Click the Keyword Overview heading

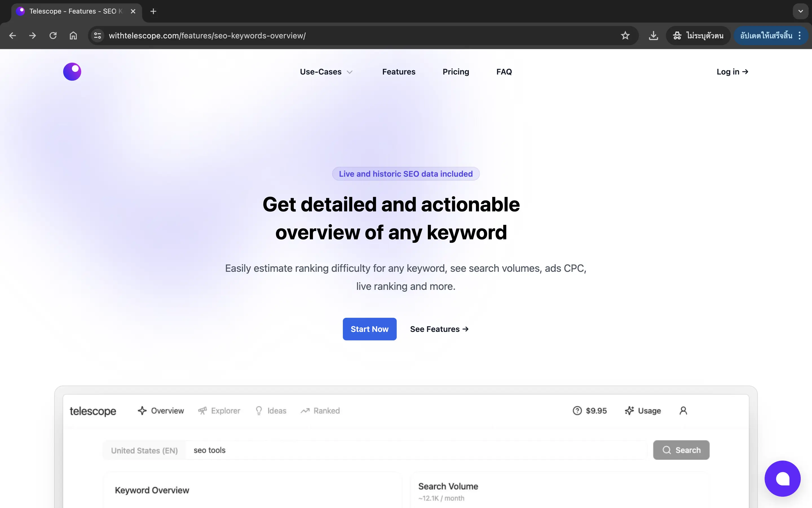152,490
